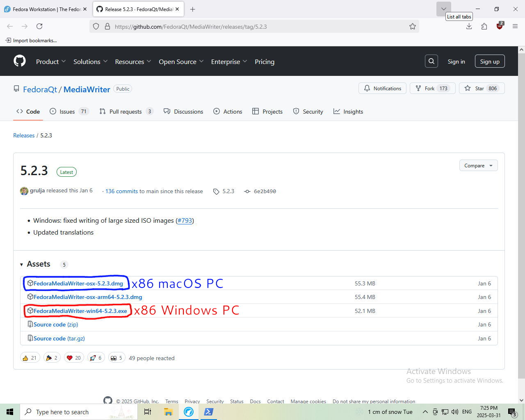Open the Projects tab

[267, 112]
